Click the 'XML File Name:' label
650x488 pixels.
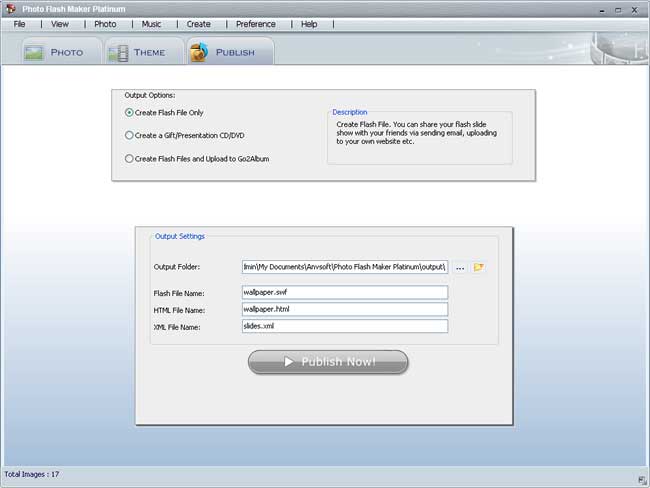177,328
